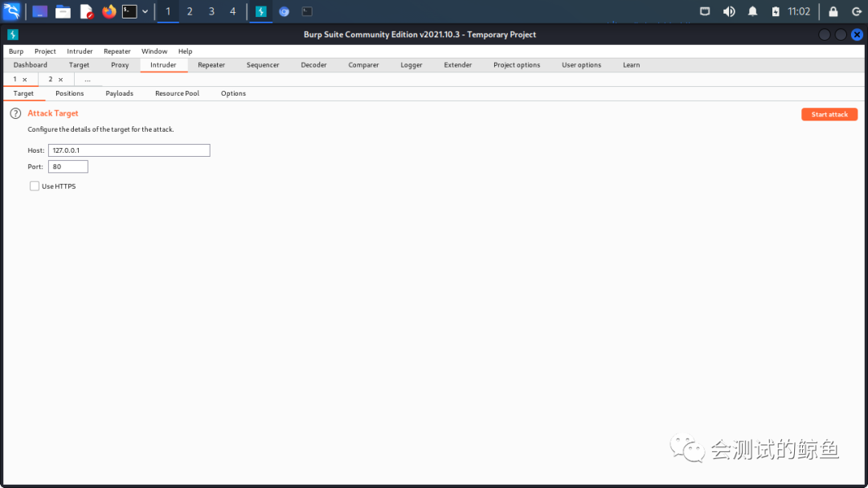Switch to the Comparer tab
The width and height of the screenshot is (868, 488).
(363, 65)
